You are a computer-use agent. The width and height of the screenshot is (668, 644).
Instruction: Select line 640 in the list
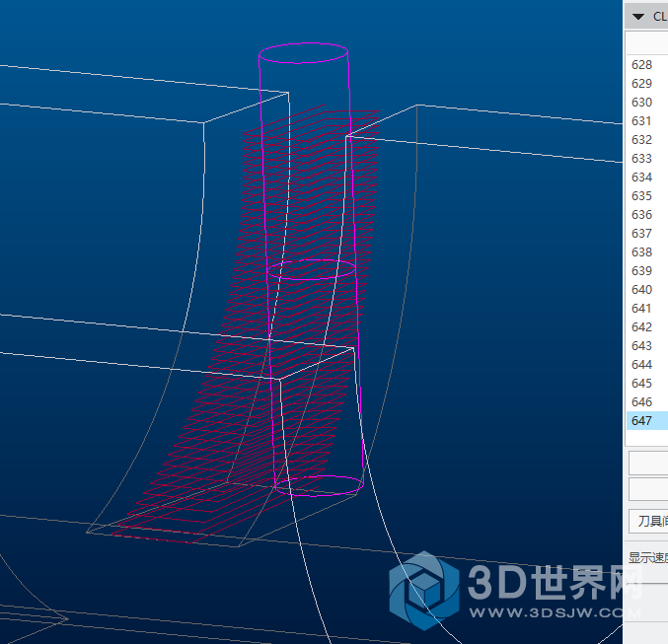[647, 290]
